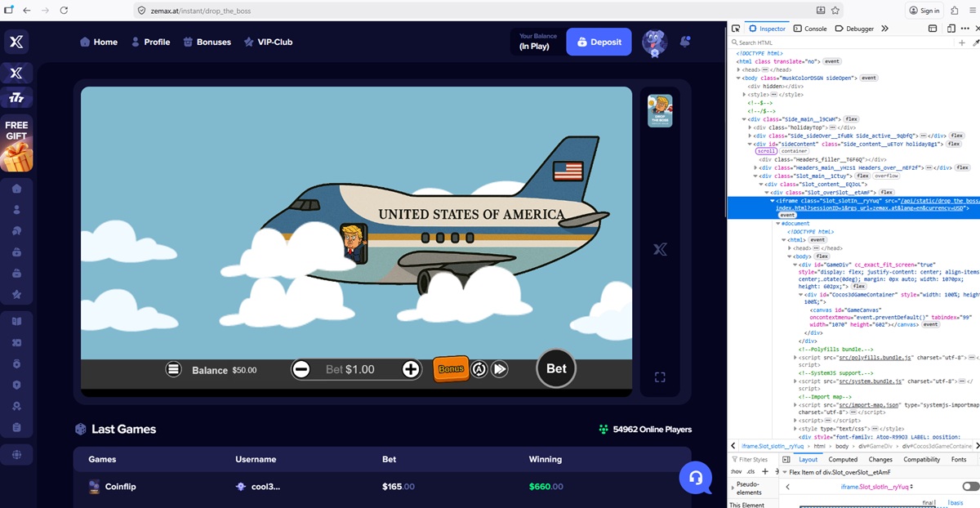Toggle the :hov pseudo-class panel
The image size is (980, 508).
(735, 471)
